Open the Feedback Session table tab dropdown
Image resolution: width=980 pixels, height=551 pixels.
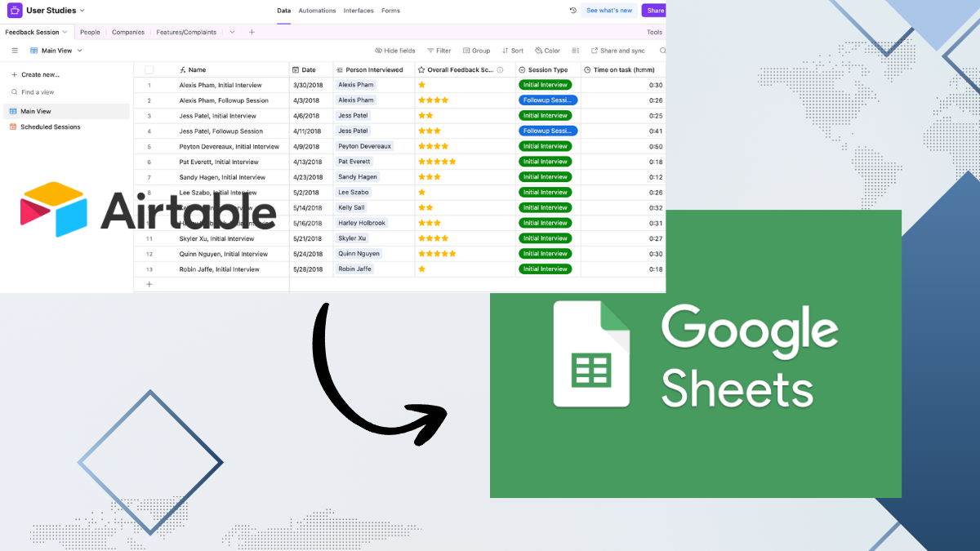(65, 32)
